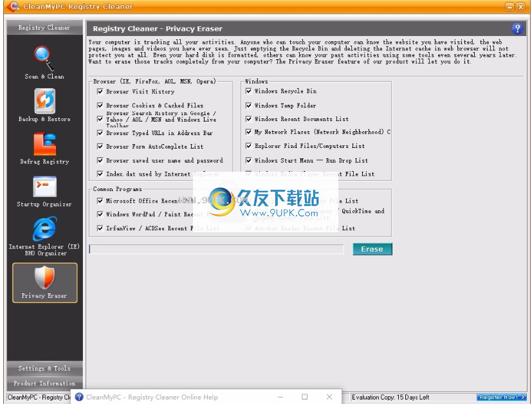
Task: Toggle Browser saved user name and password
Action: pos(100,160)
